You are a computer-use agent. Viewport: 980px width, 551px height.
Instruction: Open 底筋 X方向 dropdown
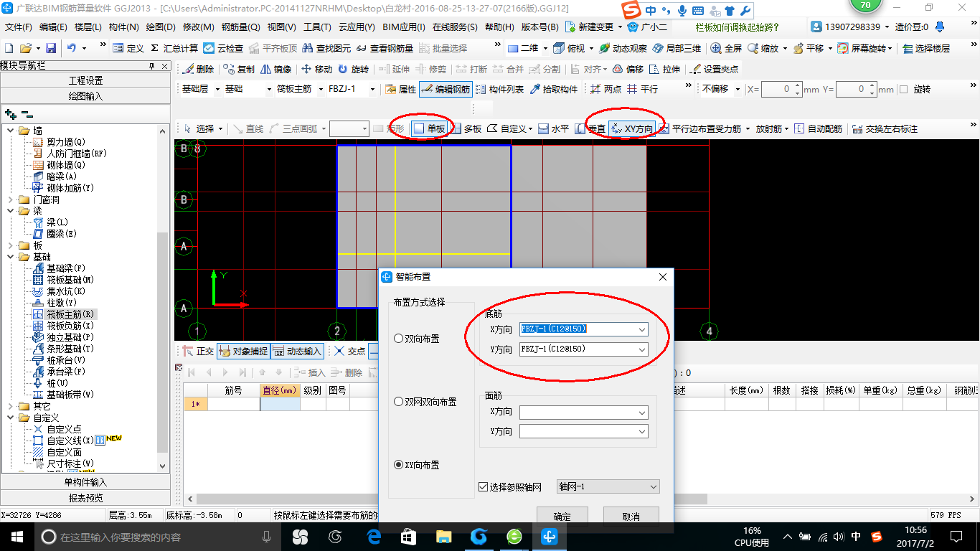coord(641,329)
